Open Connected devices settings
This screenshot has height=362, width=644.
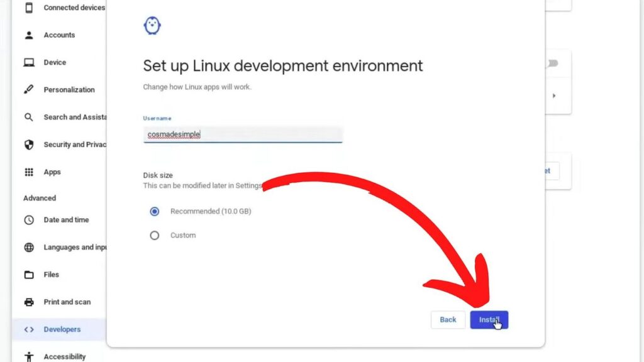[x=74, y=8]
